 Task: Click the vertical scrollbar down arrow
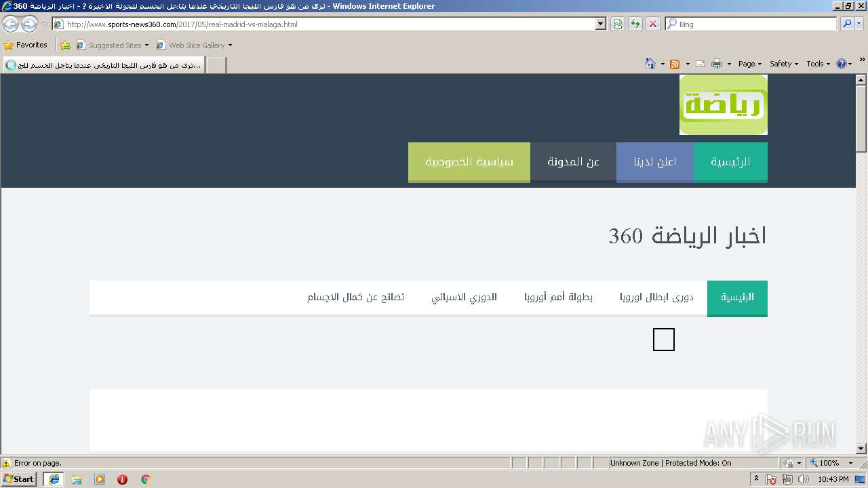pyautogui.click(x=861, y=448)
